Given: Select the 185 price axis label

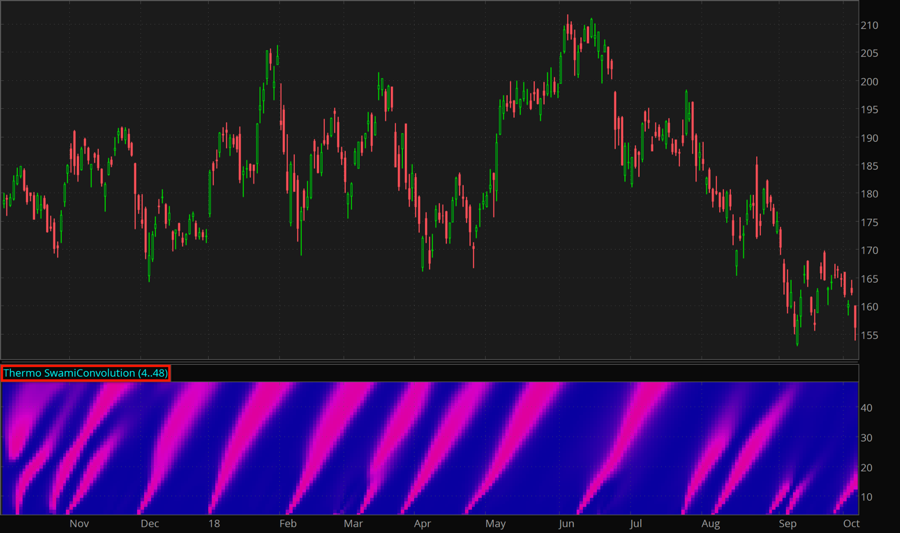Looking at the screenshot, I should [x=870, y=166].
